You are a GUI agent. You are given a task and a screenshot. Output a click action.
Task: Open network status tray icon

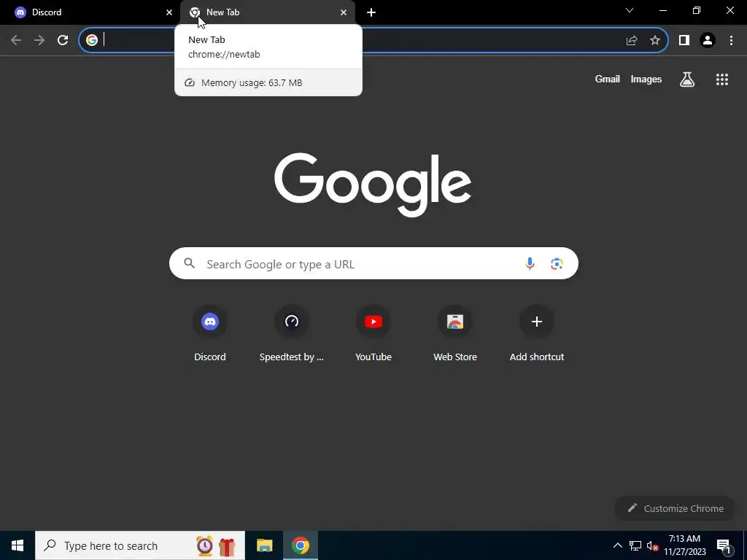pos(635,545)
